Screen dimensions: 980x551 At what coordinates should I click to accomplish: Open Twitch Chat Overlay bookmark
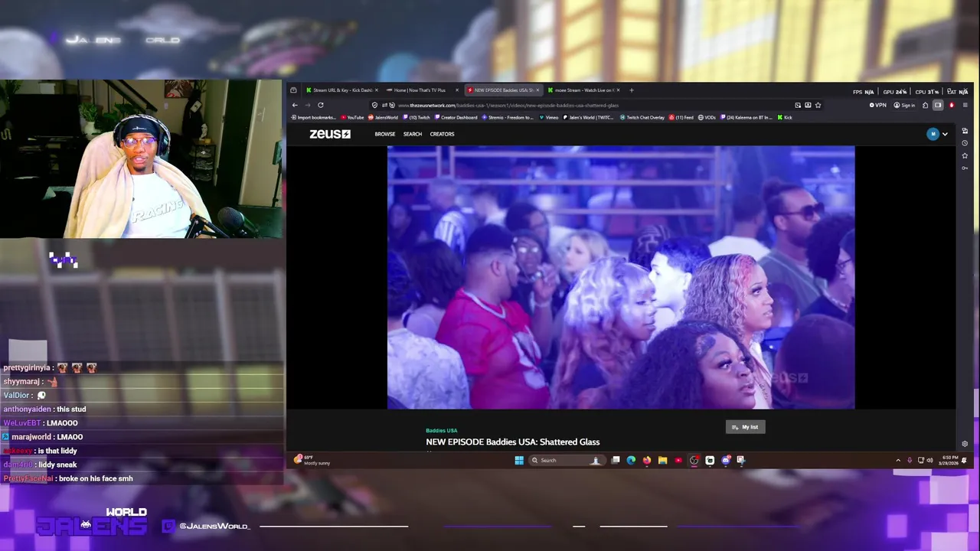[643, 118]
